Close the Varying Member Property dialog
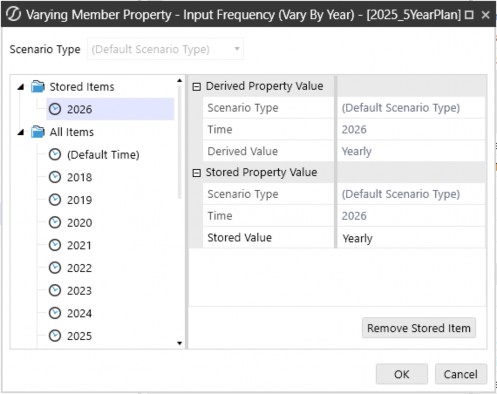Screen dimensions: 497x394 click(x=486, y=15)
